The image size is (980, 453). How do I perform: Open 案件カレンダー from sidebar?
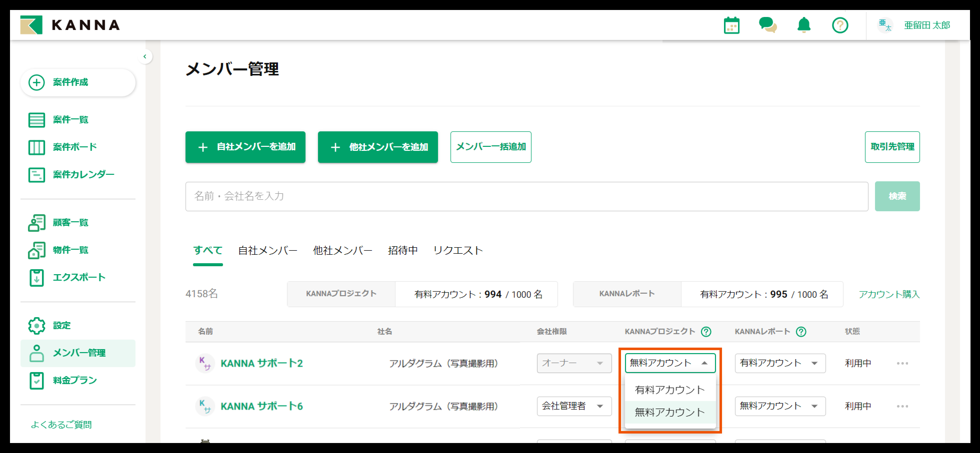pyautogui.click(x=83, y=175)
